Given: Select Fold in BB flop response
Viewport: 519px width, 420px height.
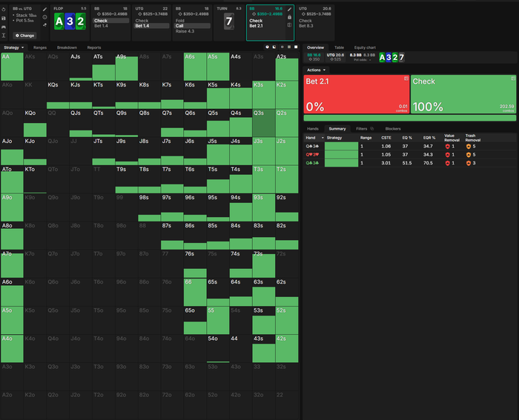Looking at the screenshot, I should click(x=179, y=21).
